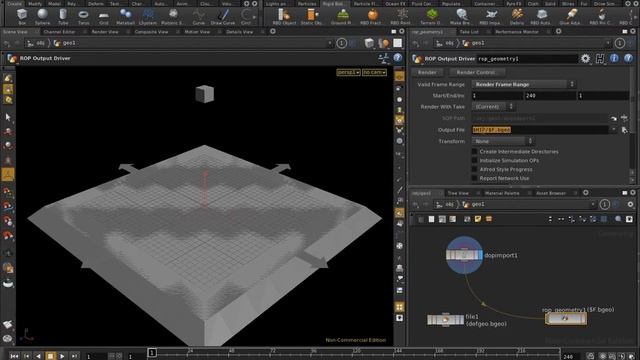Click the Static Object shelf tool
Screen dimensions: 640x360
point(312,16)
